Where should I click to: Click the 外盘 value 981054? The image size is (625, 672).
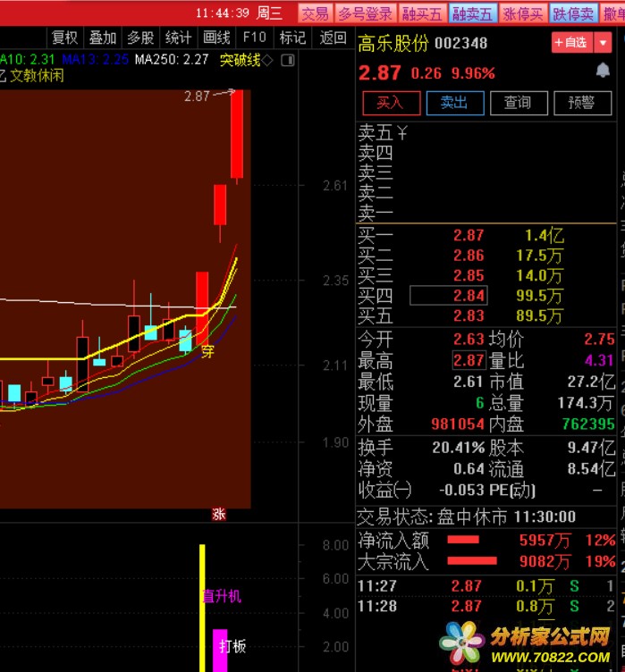click(458, 424)
